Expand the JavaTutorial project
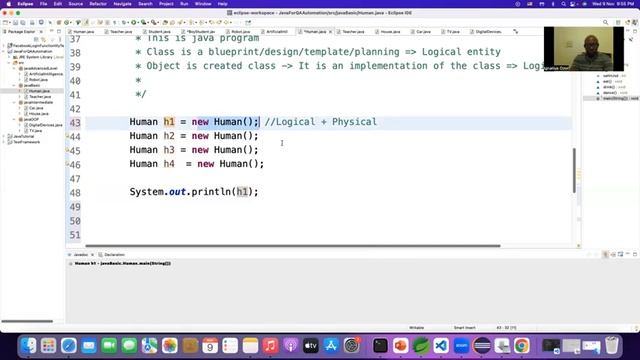The image size is (640, 360). click(4, 136)
